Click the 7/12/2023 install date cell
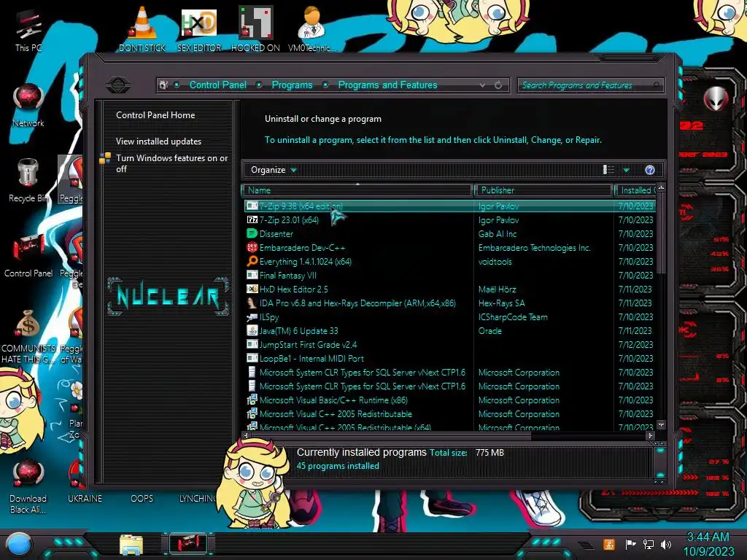This screenshot has width=747, height=560. click(635, 345)
